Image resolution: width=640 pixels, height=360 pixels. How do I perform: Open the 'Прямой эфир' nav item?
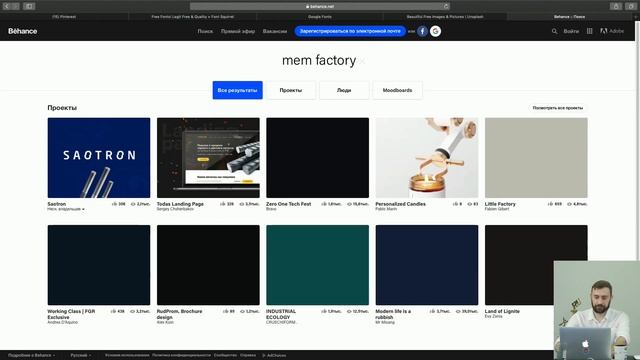point(238,31)
